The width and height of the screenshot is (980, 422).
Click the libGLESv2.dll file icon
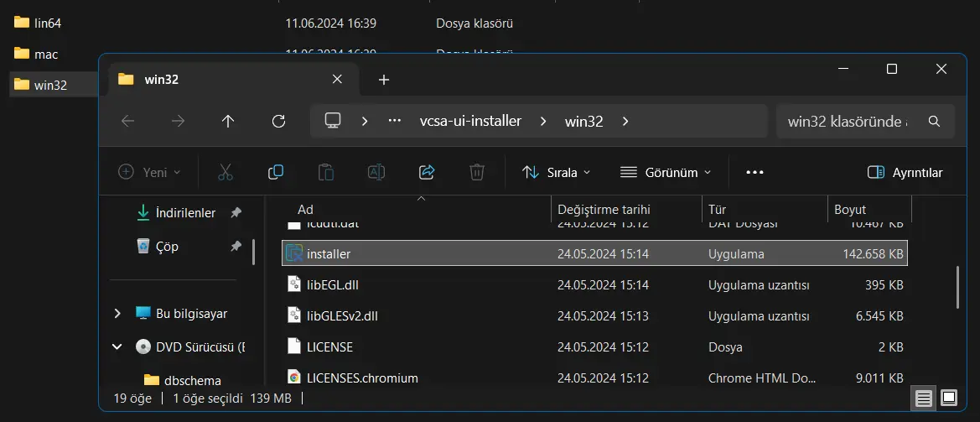(x=294, y=315)
